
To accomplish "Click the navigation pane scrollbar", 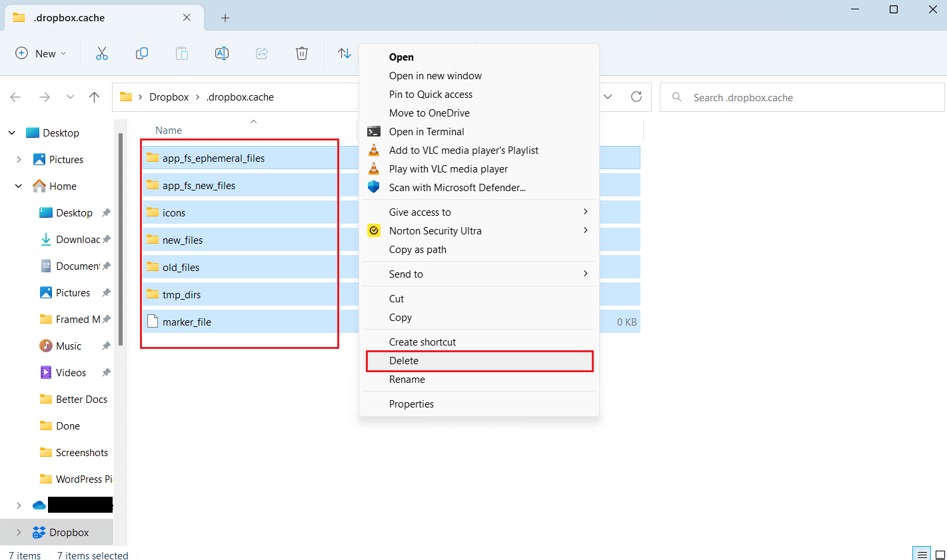I will pos(121,240).
